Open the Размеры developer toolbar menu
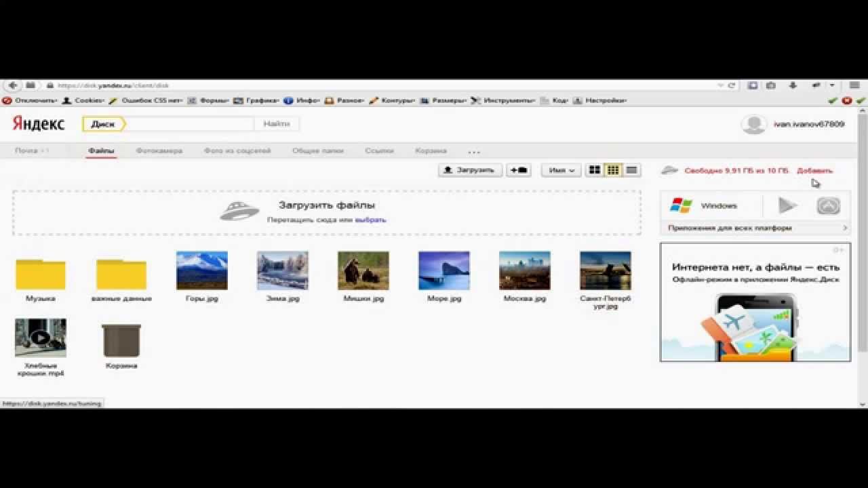The image size is (868, 488). (x=443, y=100)
